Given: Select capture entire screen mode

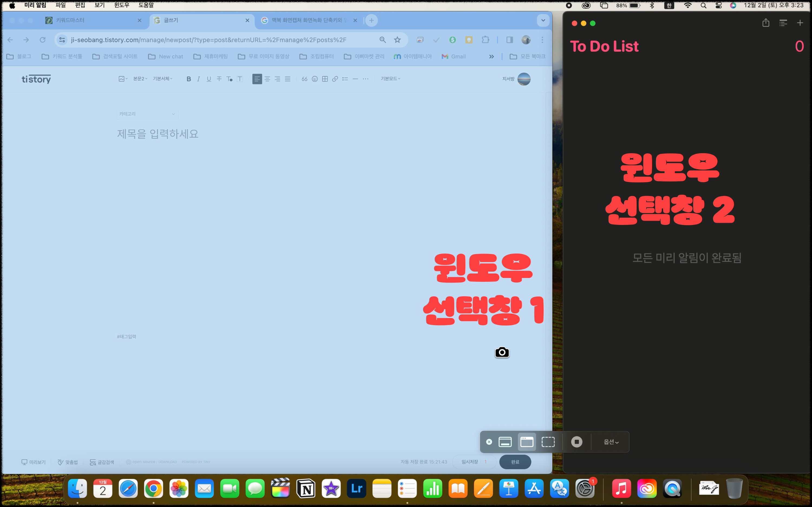Looking at the screenshot, I should coord(505,442).
